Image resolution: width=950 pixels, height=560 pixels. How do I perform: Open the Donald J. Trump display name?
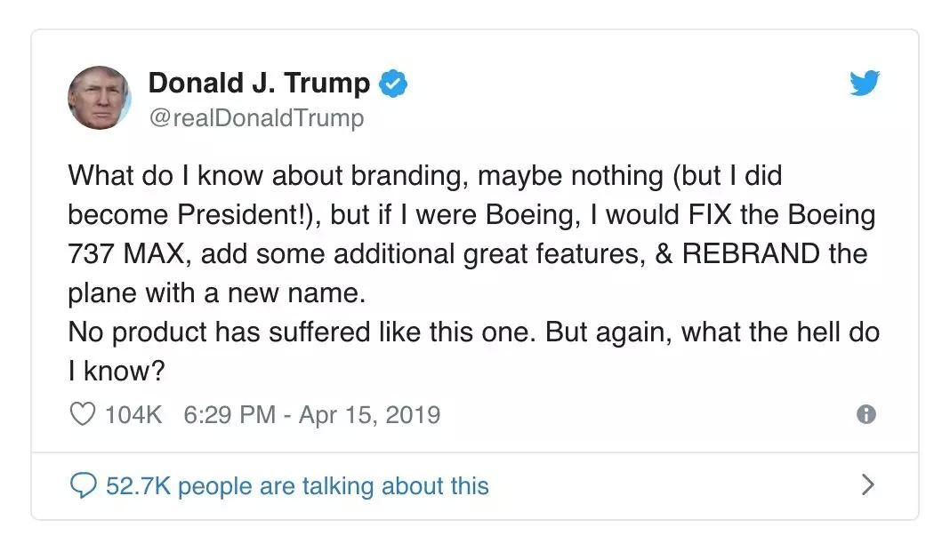(258, 84)
